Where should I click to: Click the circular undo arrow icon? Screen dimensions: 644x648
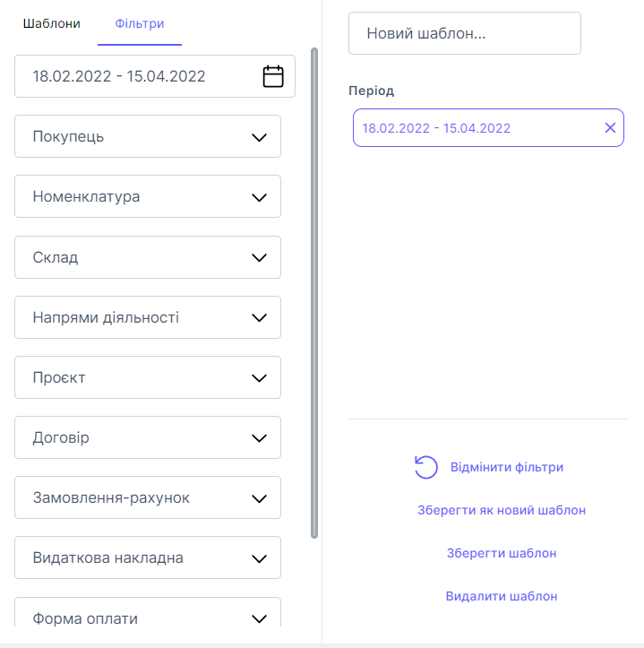point(425,467)
